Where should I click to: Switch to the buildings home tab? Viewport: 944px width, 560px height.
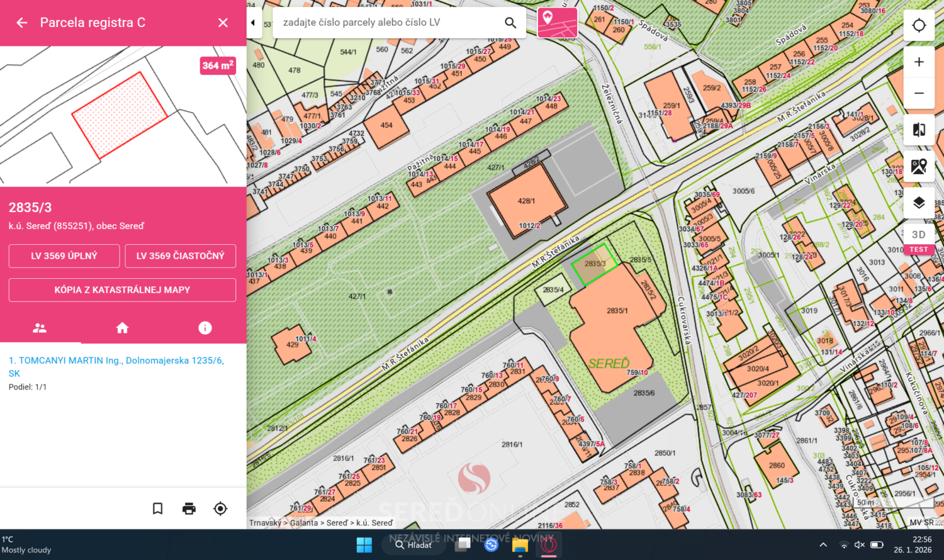(123, 328)
